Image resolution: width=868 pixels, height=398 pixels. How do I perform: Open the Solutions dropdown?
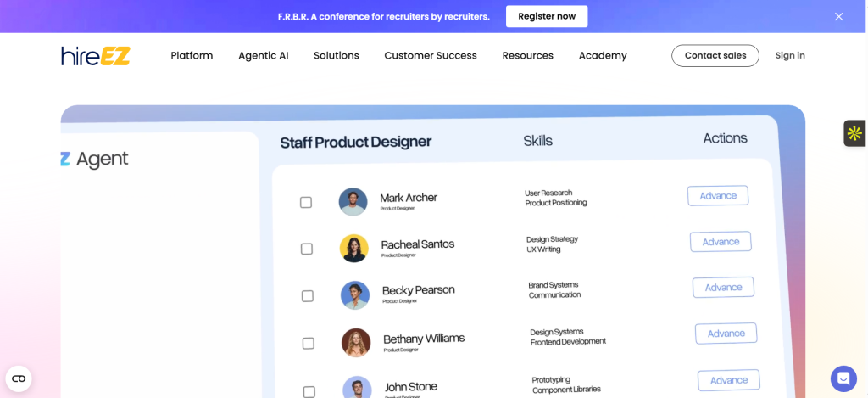337,56
